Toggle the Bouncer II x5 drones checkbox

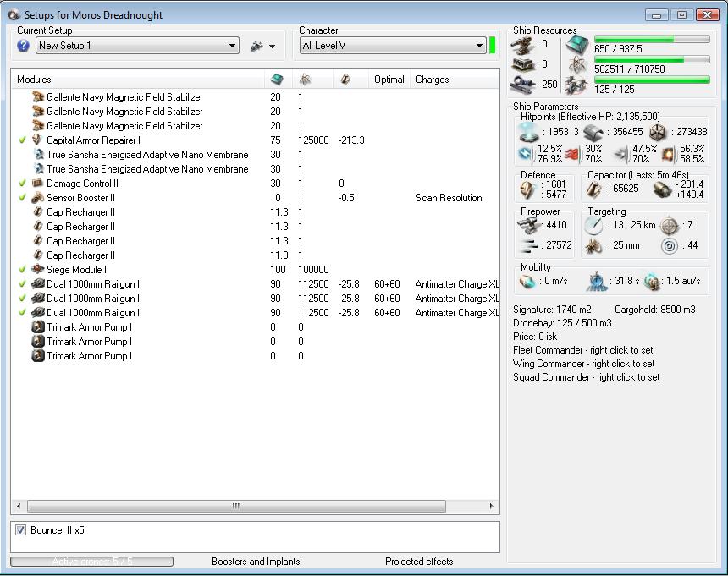click(x=20, y=530)
